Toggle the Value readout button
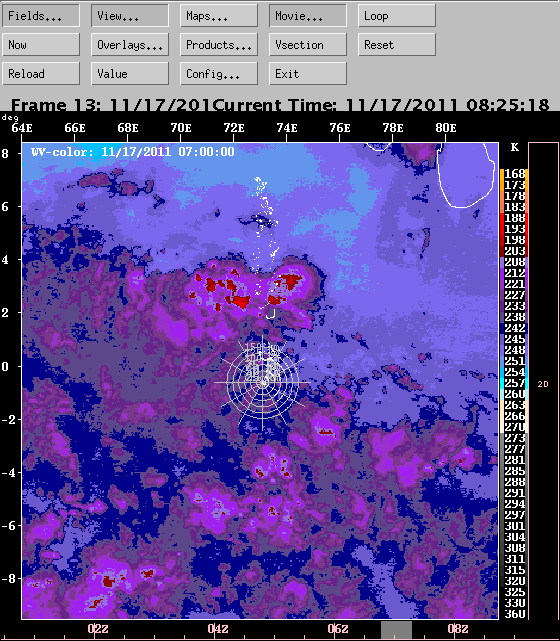The width and height of the screenshot is (560, 641). coord(130,74)
